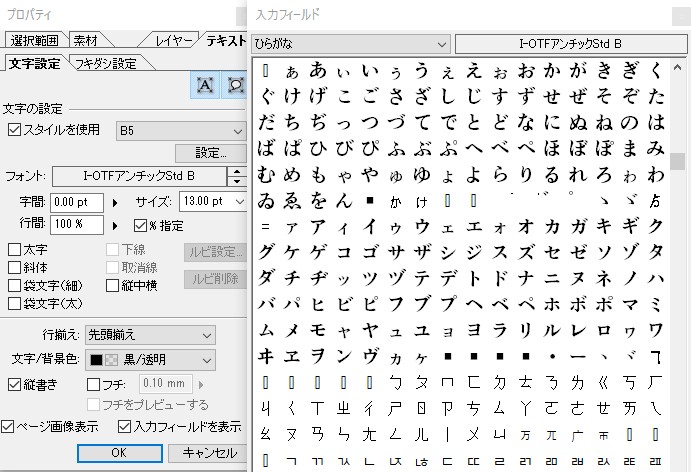Select the text frame 'A' icon

205,87
